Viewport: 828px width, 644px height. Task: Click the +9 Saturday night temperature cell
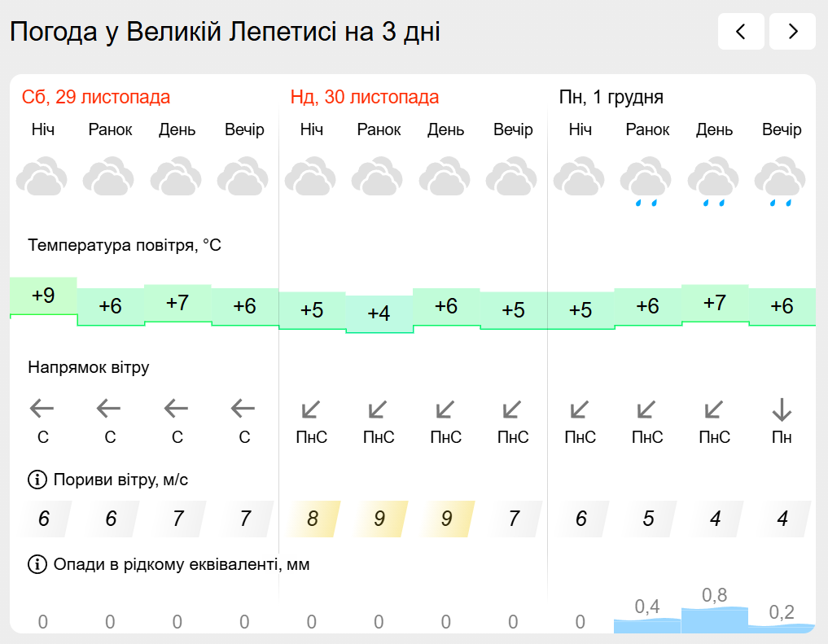[x=43, y=296]
